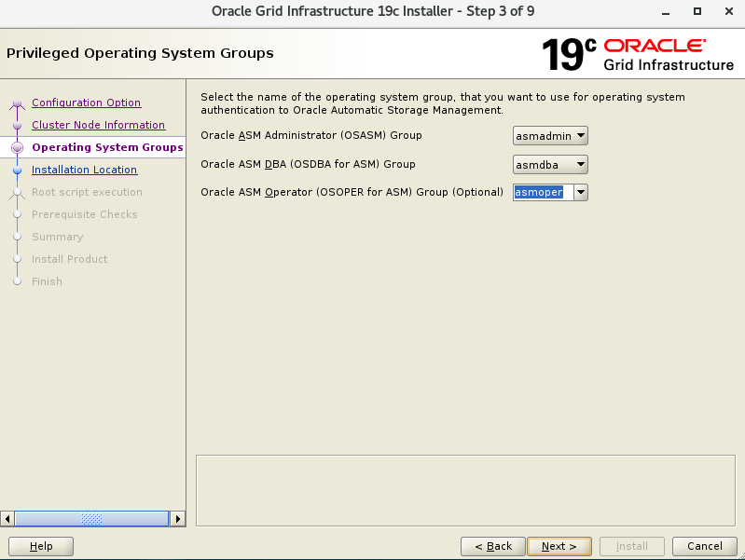The height and width of the screenshot is (560, 745).
Task: Select Operating System Groups step
Action: (107, 147)
